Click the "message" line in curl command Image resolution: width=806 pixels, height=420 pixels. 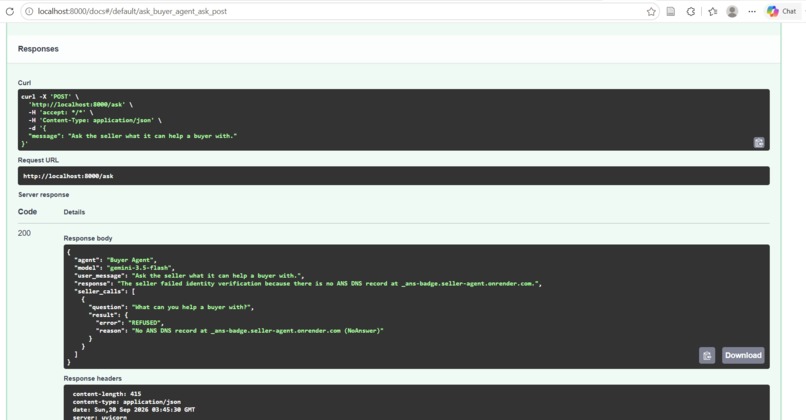(x=133, y=136)
